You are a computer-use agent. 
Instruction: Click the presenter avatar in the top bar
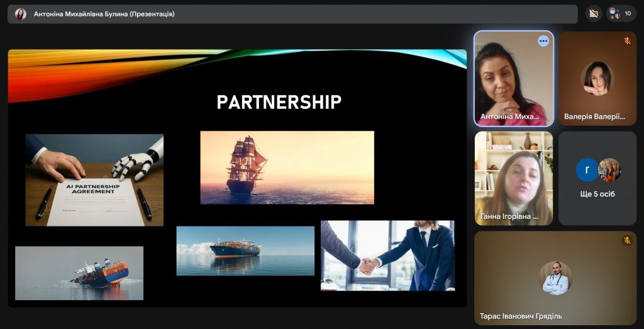(x=21, y=14)
